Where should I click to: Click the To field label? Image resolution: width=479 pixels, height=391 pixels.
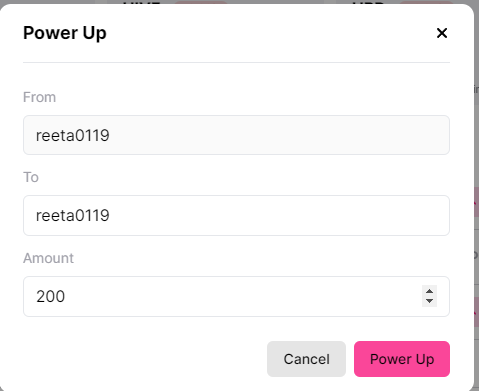[x=31, y=177]
